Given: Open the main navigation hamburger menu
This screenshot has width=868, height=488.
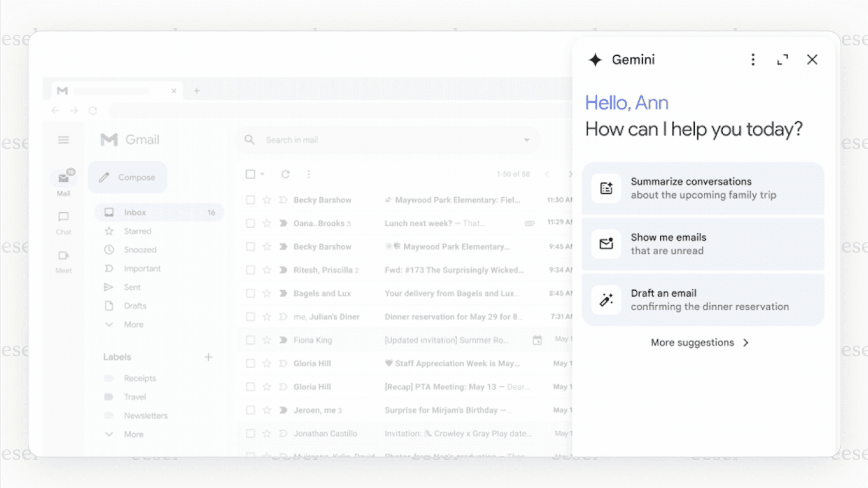Looking at the screenshot, I should (63, 139).
